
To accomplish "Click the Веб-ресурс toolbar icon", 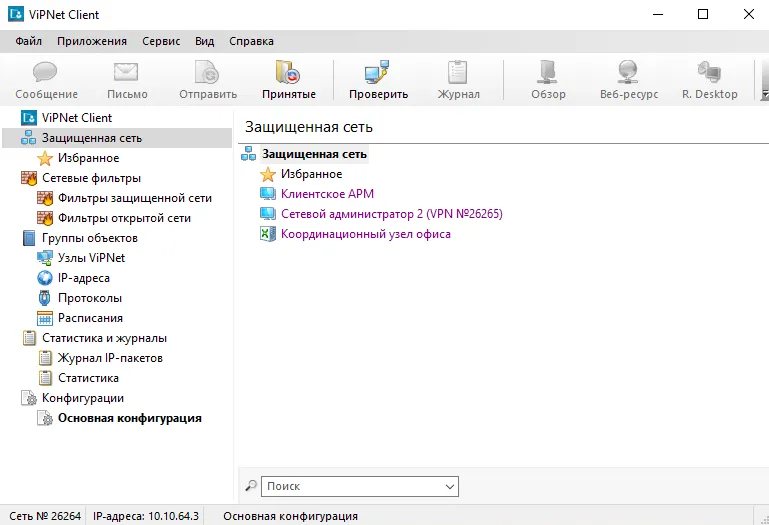I will (628, 73).
